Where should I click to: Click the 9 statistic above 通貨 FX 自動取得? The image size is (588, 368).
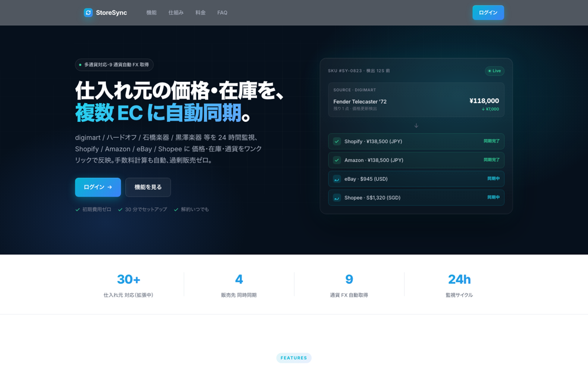[349, 279]
